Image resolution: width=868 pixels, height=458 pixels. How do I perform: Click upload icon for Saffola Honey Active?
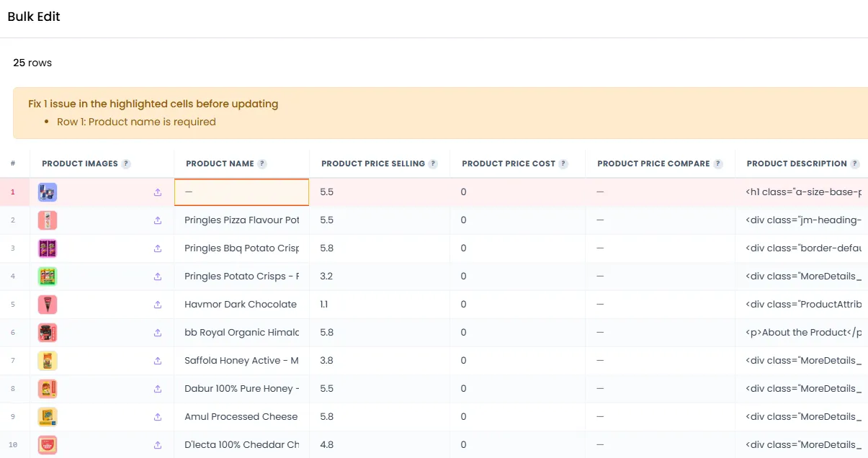(x=158, y=361)
